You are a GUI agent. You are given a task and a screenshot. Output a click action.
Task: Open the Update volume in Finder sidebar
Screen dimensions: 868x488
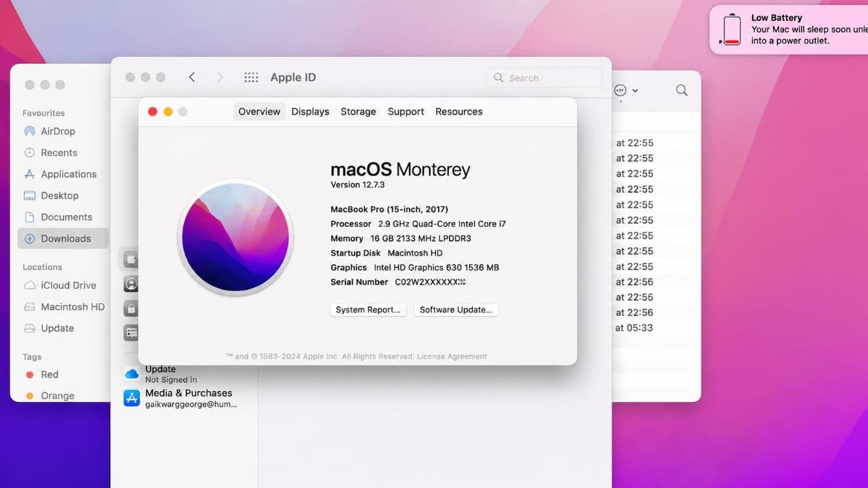[57, 328]
